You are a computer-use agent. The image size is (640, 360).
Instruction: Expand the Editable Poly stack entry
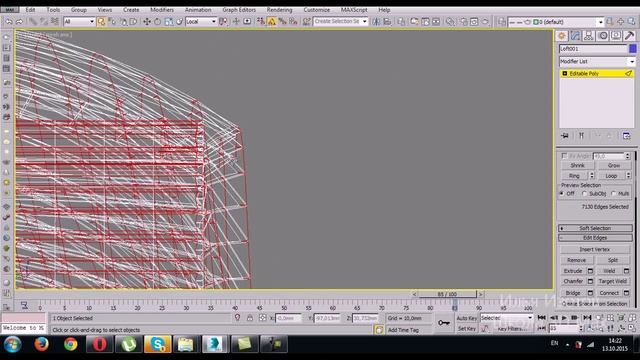tap(564, 73)
